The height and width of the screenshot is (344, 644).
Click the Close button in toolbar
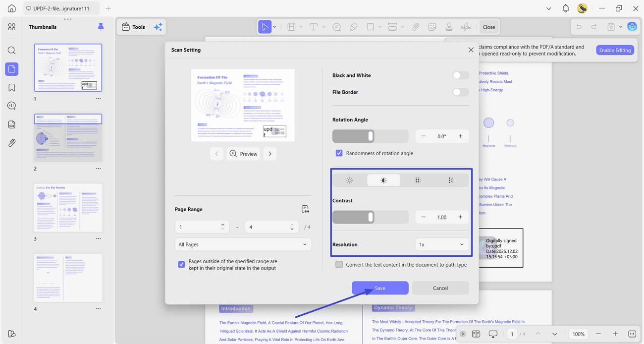(489, 27)
